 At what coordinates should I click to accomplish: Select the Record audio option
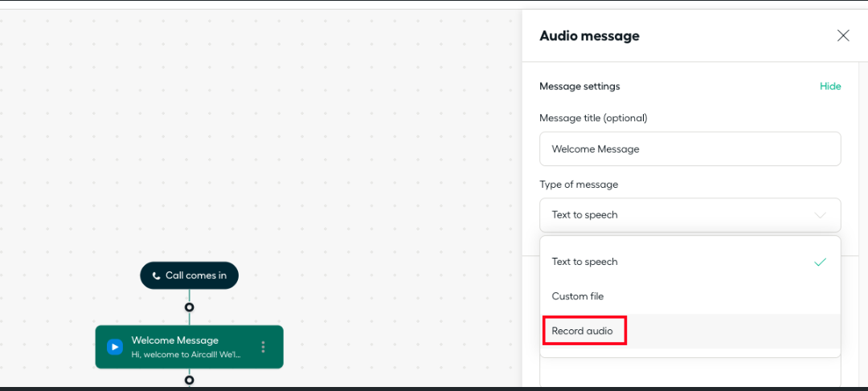[x=690, y=331]
